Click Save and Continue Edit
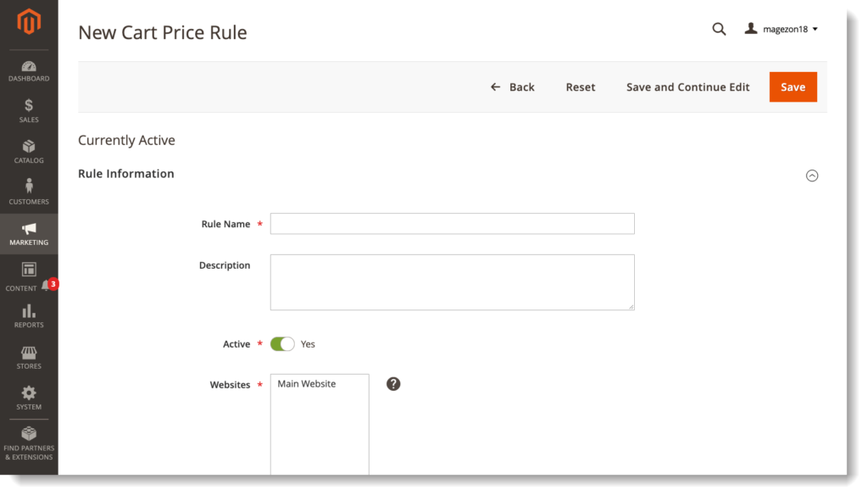 click(687, 87)
